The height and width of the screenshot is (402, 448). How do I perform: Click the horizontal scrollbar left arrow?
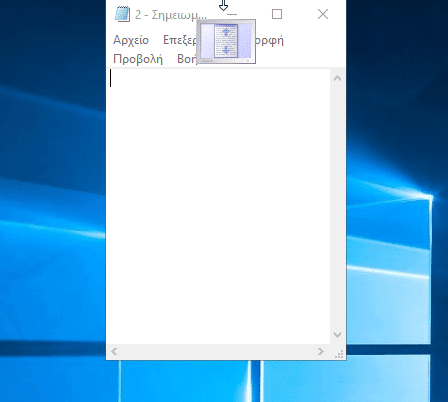coord(114,352)
